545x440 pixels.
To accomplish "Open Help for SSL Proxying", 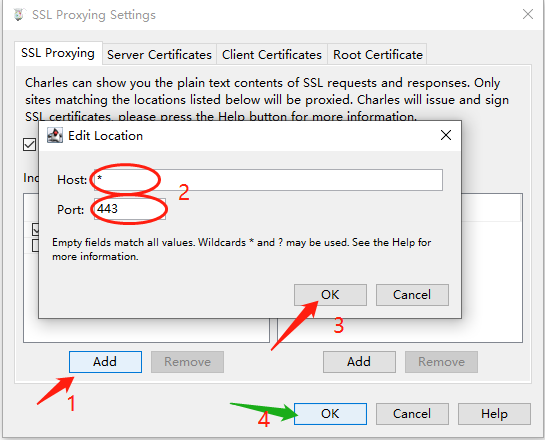I will [494, 414].
